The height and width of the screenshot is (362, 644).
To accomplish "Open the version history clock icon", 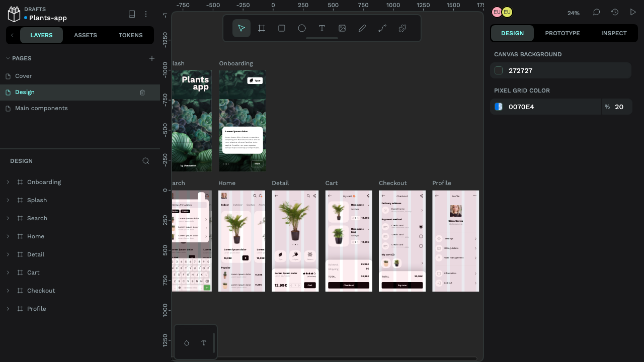I will point(615,12).
